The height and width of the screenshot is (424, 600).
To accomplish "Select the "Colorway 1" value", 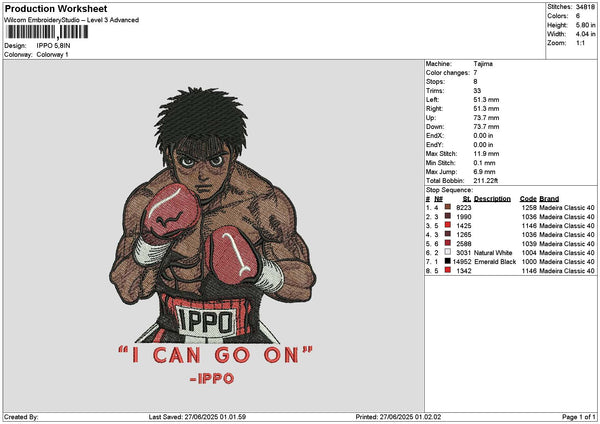I will click(x=52, y=55).
